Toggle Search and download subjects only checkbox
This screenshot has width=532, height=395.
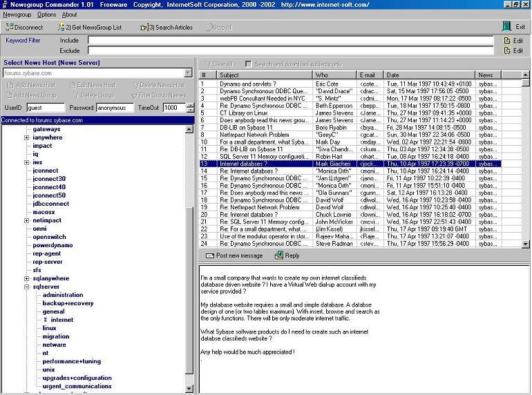[248, 64]
